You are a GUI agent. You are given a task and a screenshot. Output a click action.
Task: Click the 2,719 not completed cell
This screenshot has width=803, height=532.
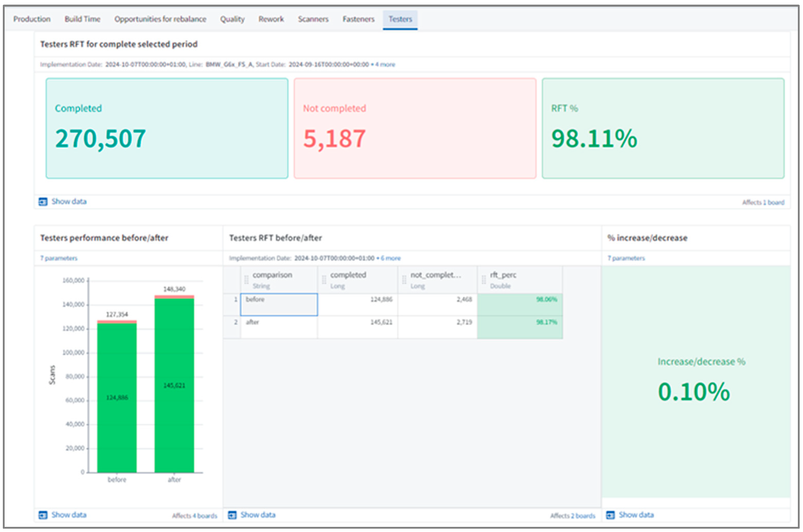pyautogui.click(x=438, y=327)
